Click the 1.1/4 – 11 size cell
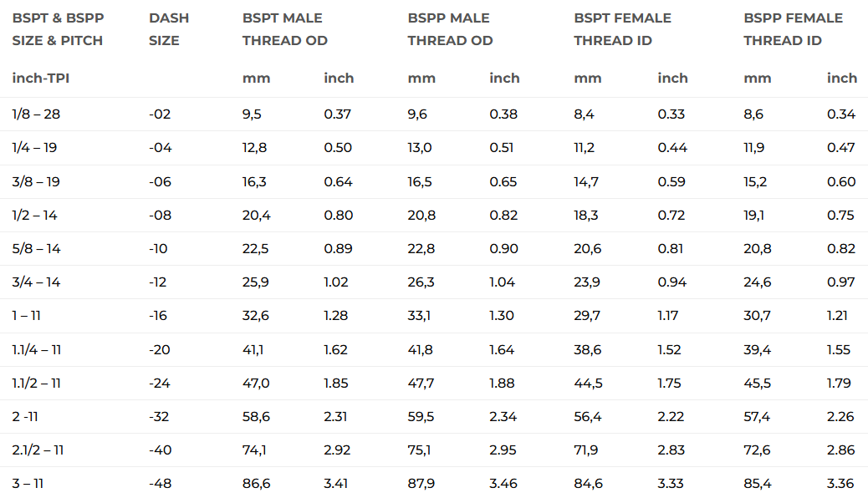Viewport: 868px width, 498px height. click(x=37, y=349)
